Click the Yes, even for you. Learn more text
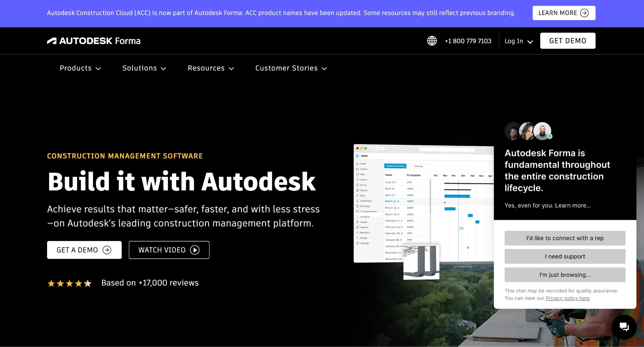644x347 pixels. pos(547,205)
